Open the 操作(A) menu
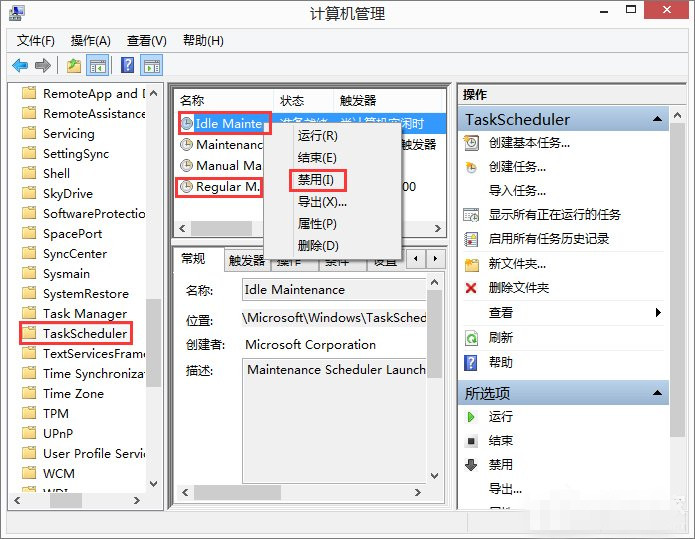695x539 pixels. [90, 41]
